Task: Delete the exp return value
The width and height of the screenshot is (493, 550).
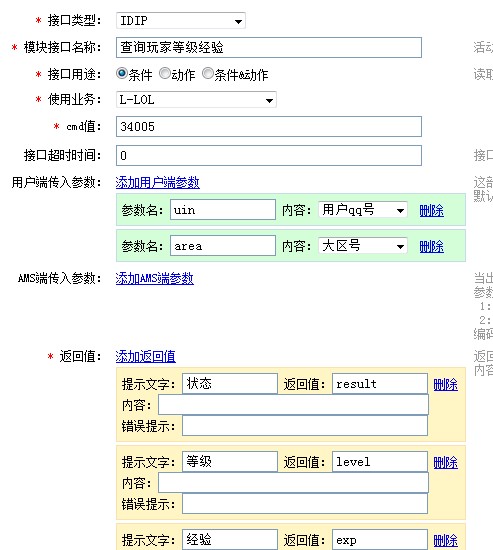Action: (x=446, y=541)
